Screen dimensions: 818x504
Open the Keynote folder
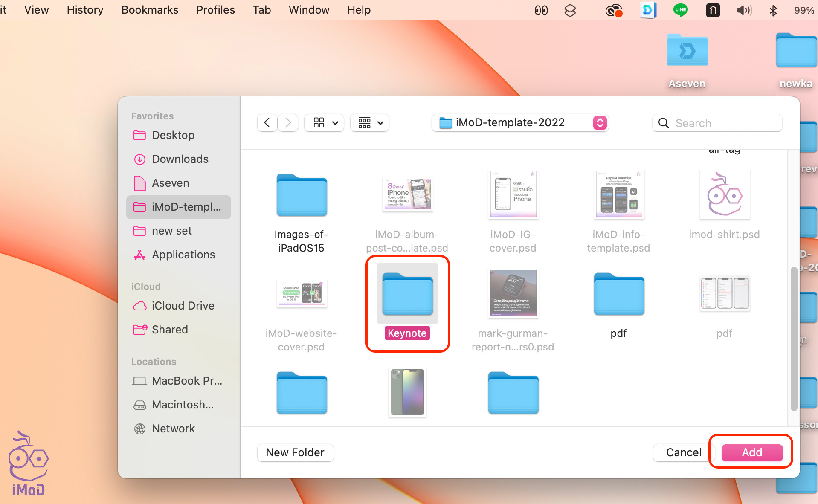click(407, 295)
